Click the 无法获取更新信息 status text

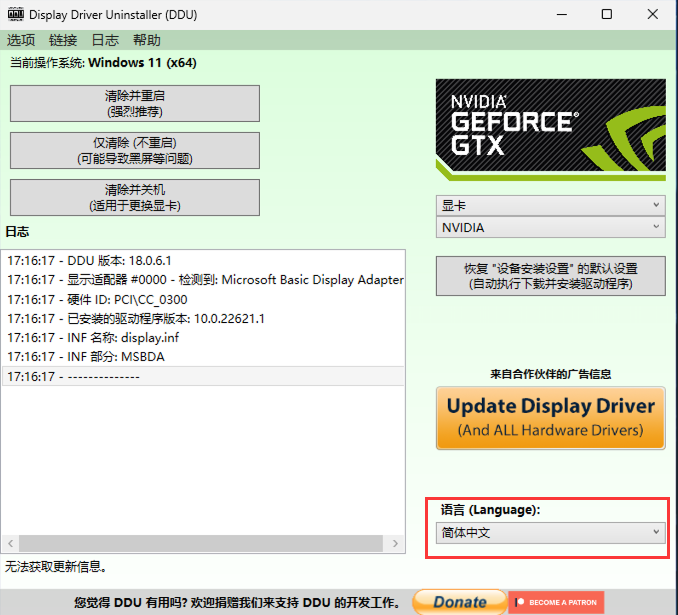tap(56, 567)
